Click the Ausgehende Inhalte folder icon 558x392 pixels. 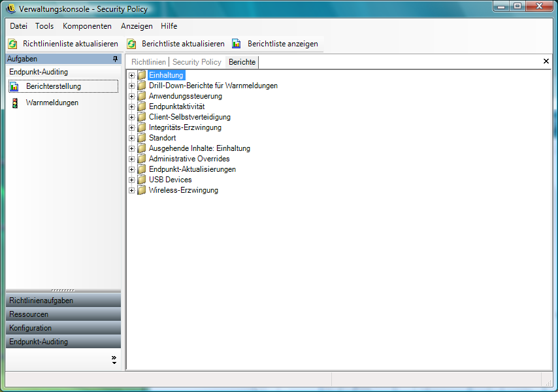click(x=142, y=148)
